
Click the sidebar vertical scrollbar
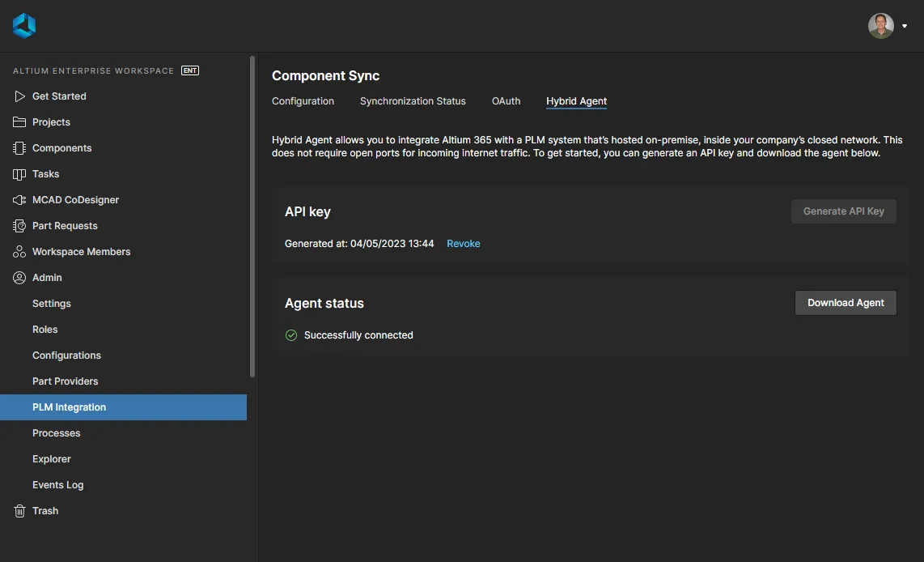[x=252, y=216]
